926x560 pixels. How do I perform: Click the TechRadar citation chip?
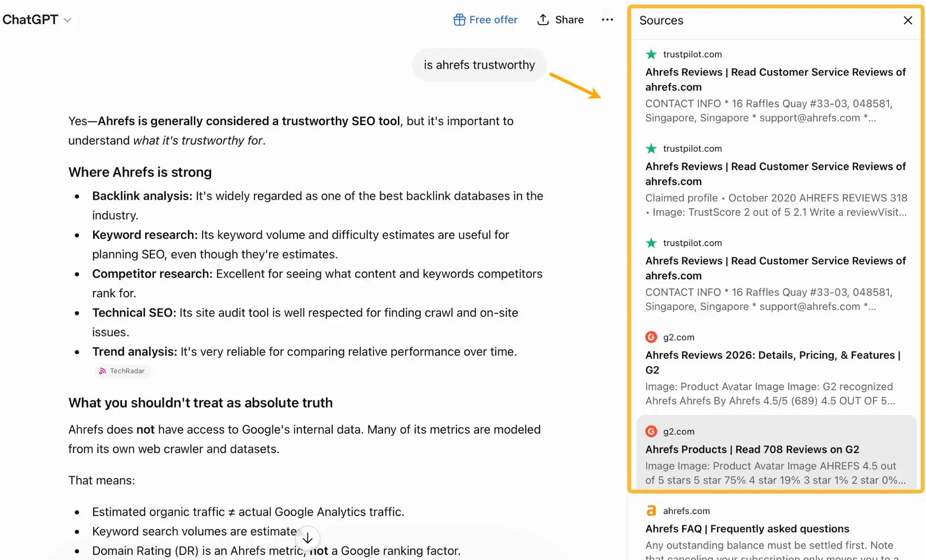point(122,371)
